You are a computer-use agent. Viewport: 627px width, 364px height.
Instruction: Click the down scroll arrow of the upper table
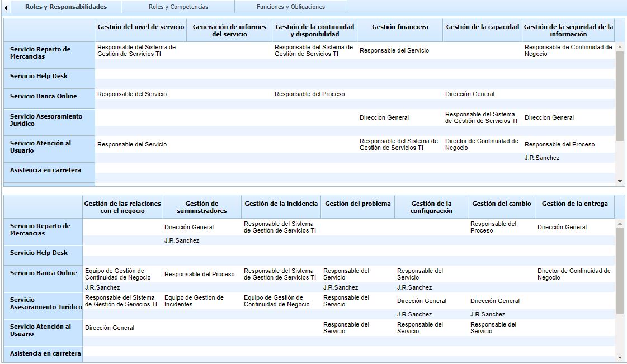coord(621,180)
